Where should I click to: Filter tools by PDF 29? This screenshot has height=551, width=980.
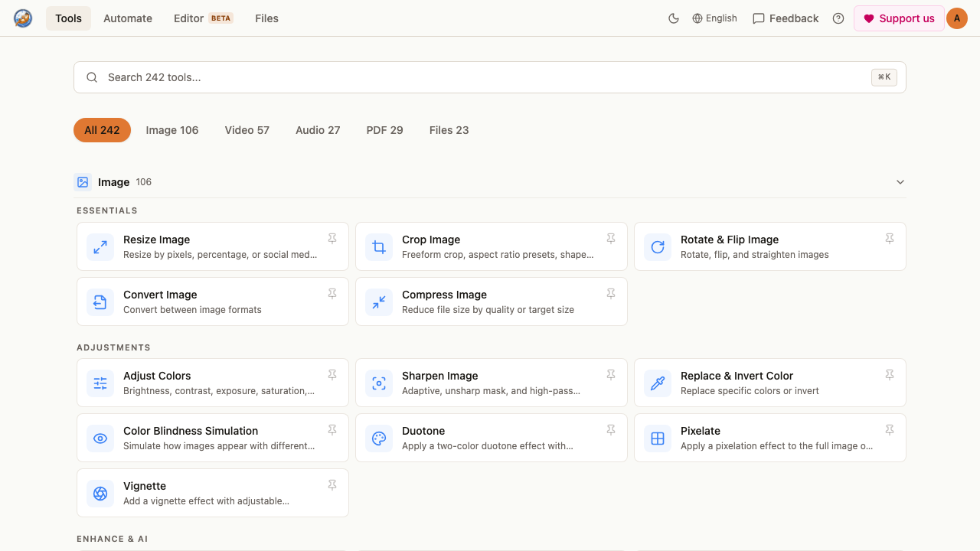[385, 130]
